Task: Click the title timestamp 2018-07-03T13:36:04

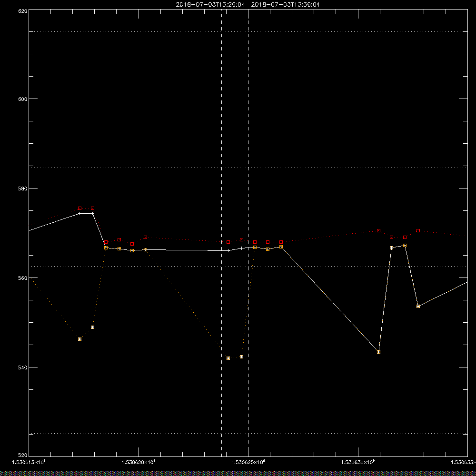Action: pos(285,5)
